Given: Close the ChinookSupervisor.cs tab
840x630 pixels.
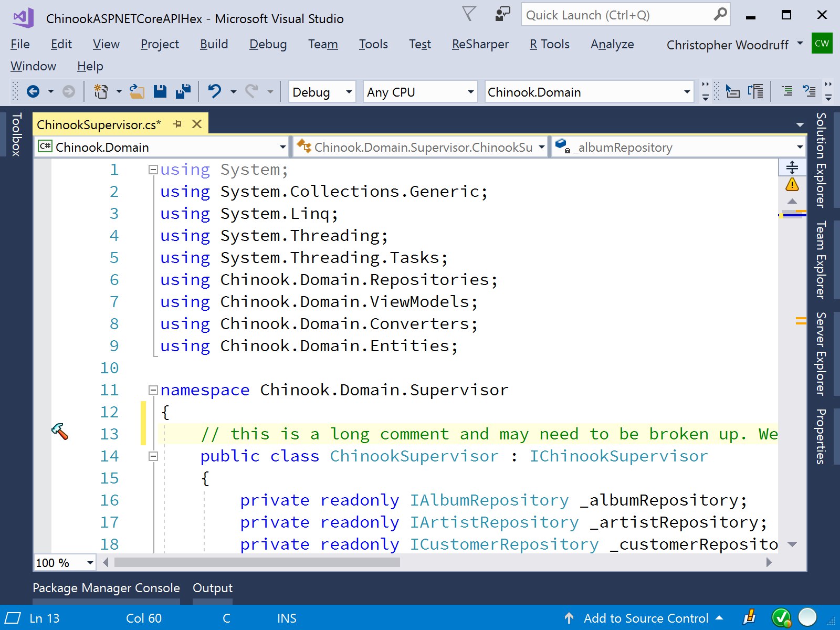Looking at the screenshot, I should pyautogui.click(x=197, y=124).
